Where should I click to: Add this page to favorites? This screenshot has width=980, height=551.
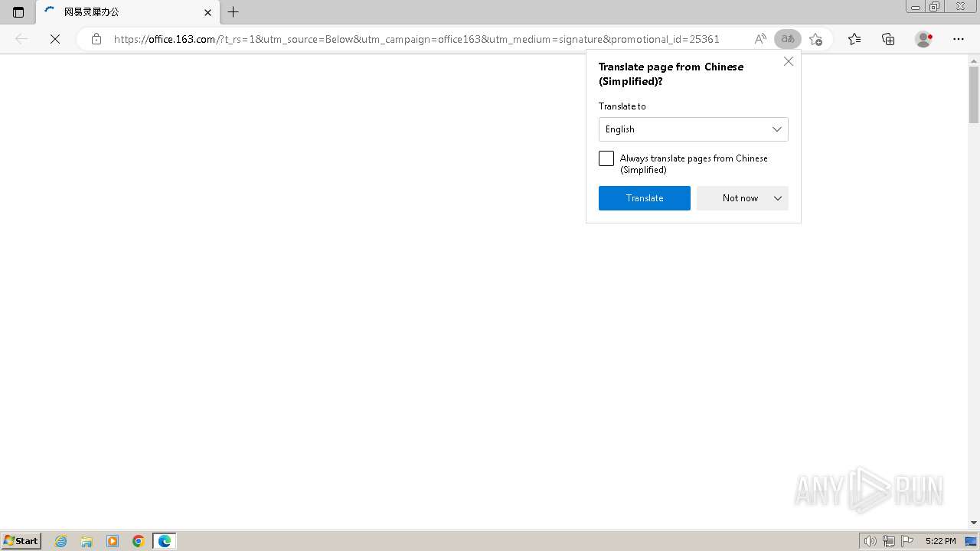click(816, 39)
